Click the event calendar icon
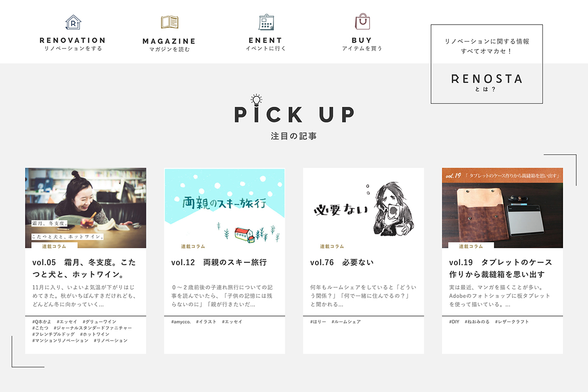The width and height of the screenshot is (588, 392). click(266, 22)
